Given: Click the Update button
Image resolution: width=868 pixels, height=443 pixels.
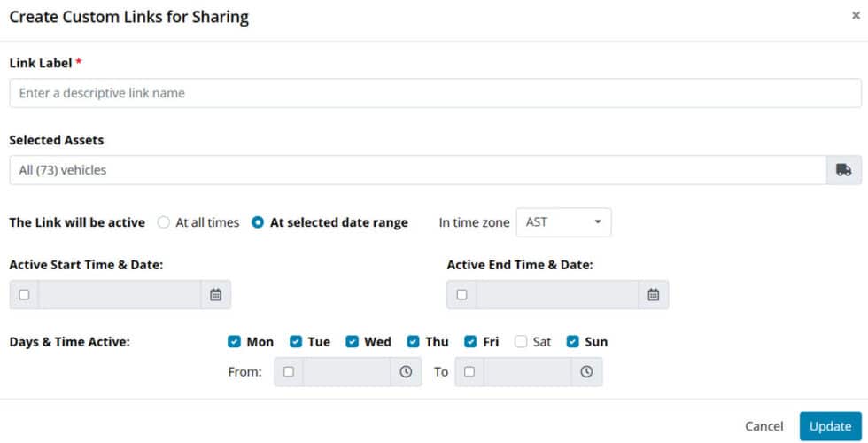Looking at the screenshot, I should point(831,426).
